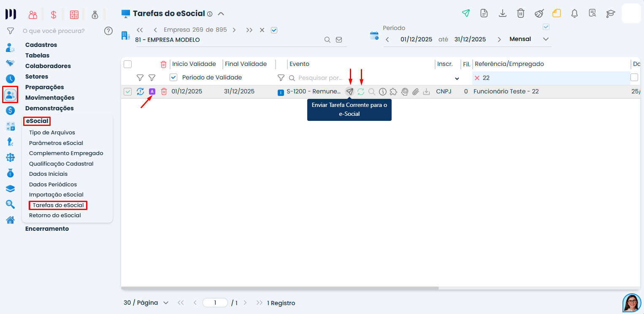Collapse the Tarefas do eSocial header chevron

221,14
